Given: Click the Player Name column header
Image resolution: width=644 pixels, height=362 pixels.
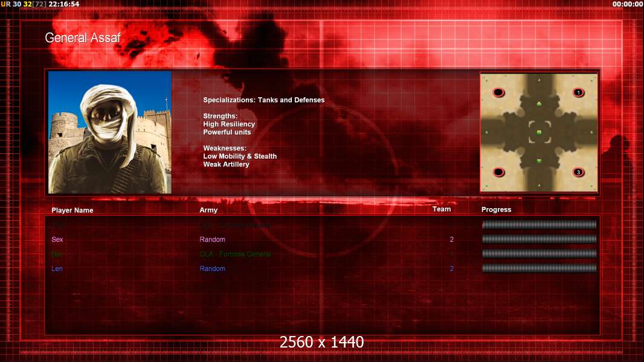Looking at the screenshot, I should click(x=72, y=211).
